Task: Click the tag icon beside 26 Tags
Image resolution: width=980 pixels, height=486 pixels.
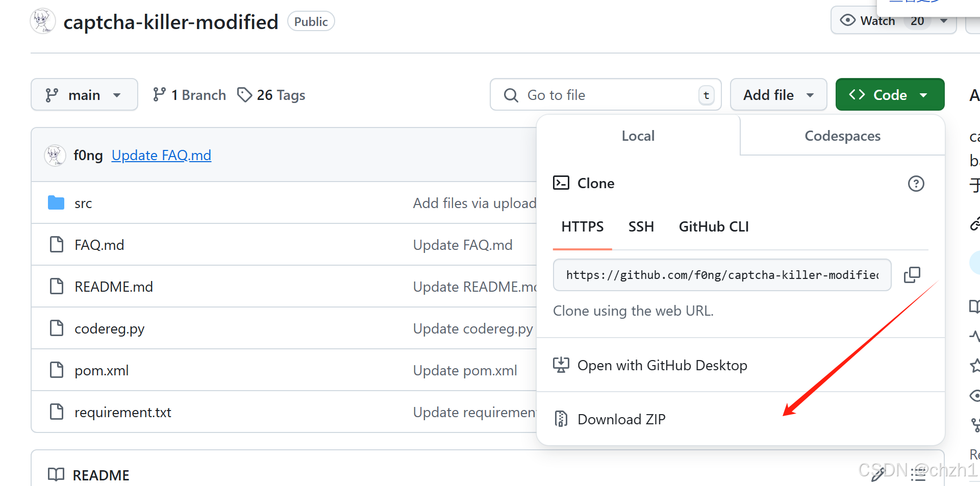Action: tap(244, 95)
